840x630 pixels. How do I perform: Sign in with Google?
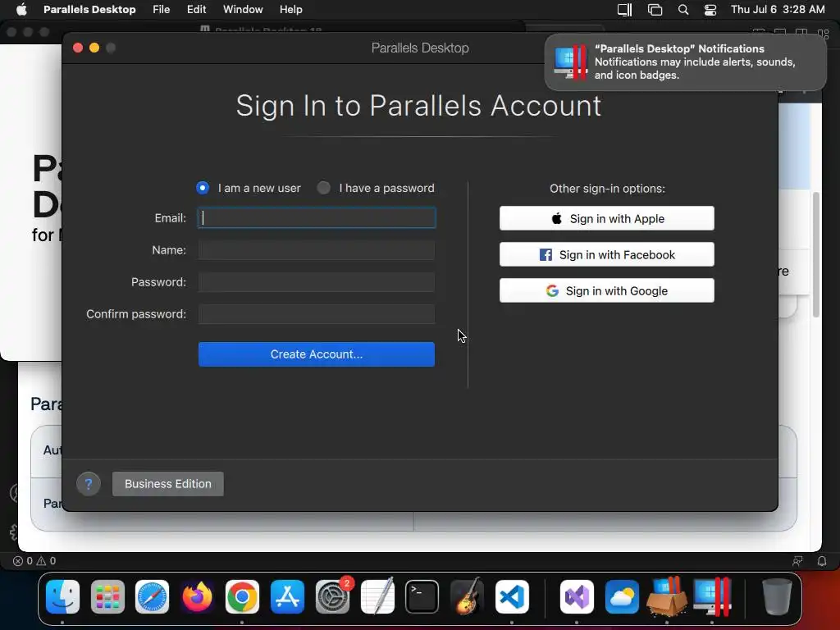607,291
